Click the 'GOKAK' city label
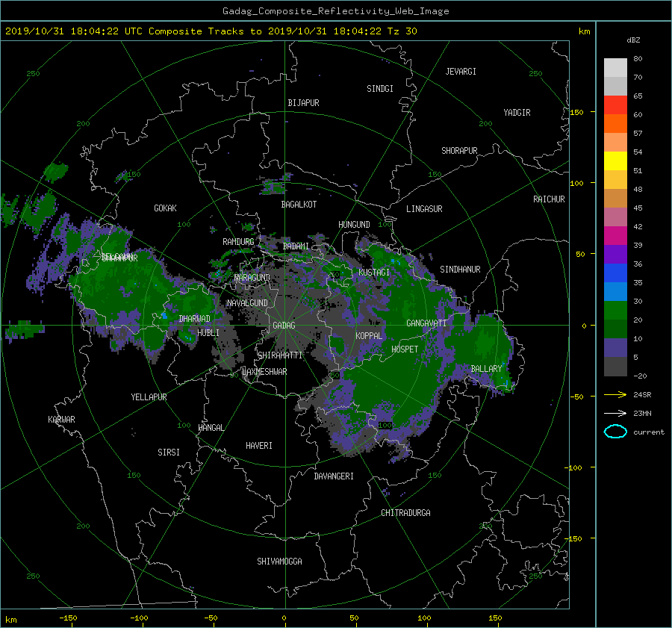672x628 pixels. coord(165,208)
